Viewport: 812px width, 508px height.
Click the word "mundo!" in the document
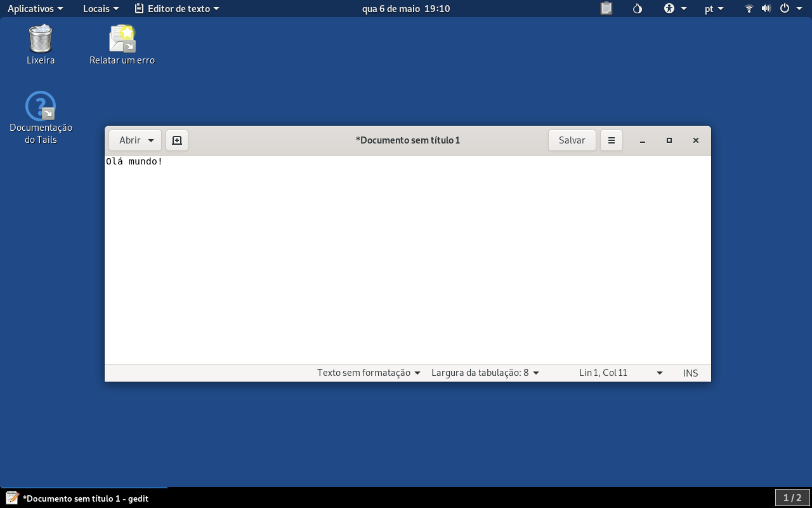pyautogui.click(x=145, y=161)
